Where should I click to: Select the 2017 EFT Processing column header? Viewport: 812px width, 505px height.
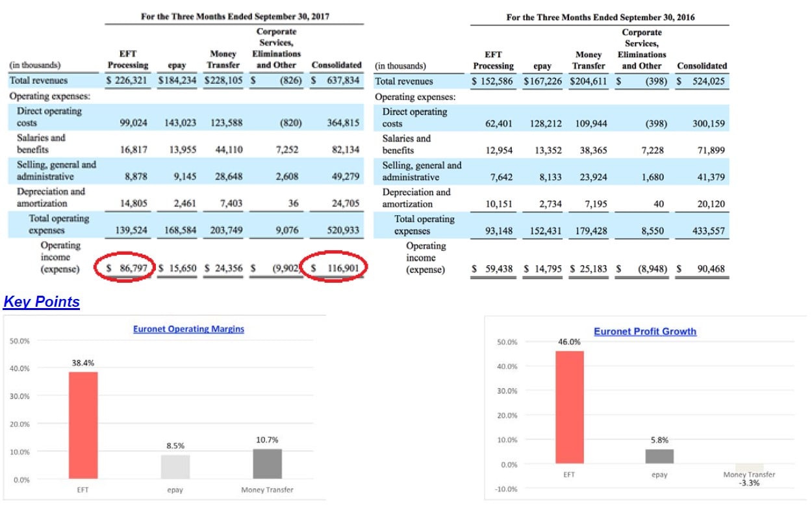(x=128, y=59)
